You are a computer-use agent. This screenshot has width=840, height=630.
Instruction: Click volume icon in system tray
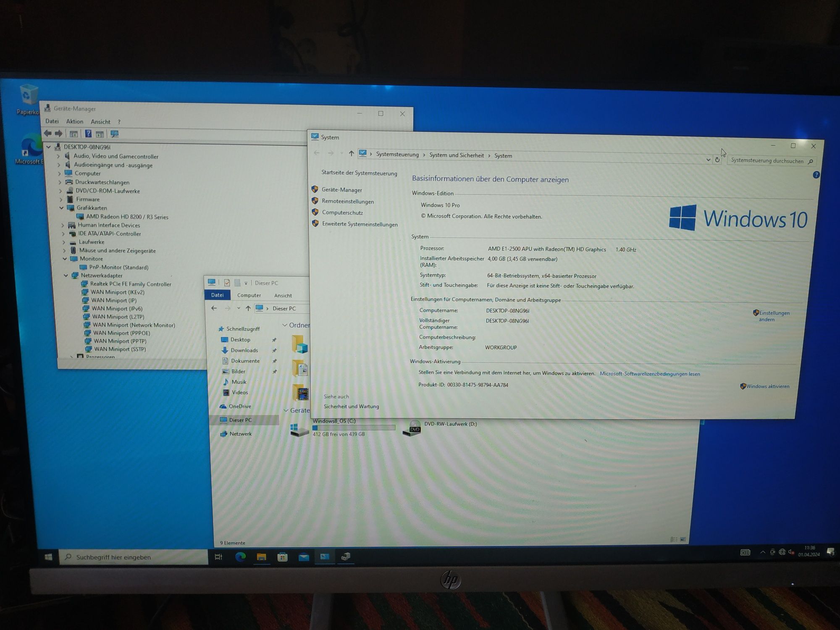pos(791,552)
